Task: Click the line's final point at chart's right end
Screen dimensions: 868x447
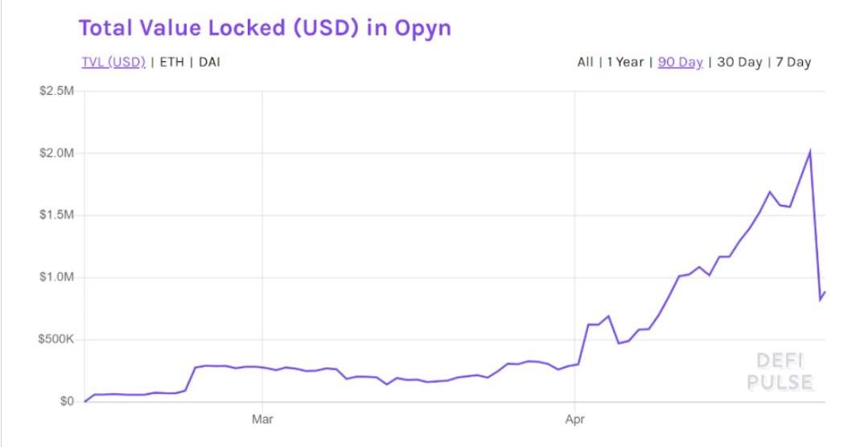Action: [x=825, y=293]
